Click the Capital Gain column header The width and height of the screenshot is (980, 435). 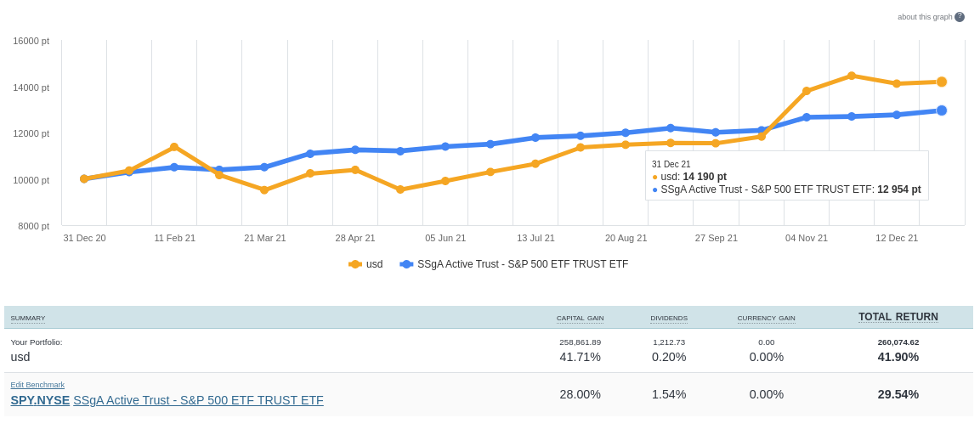[580, 319]
